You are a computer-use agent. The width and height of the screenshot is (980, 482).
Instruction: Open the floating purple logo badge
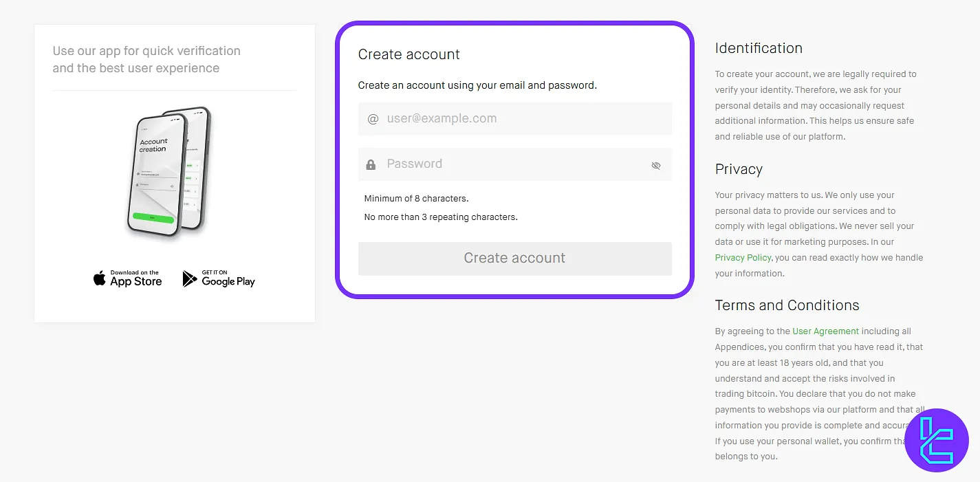pos(936,441)
